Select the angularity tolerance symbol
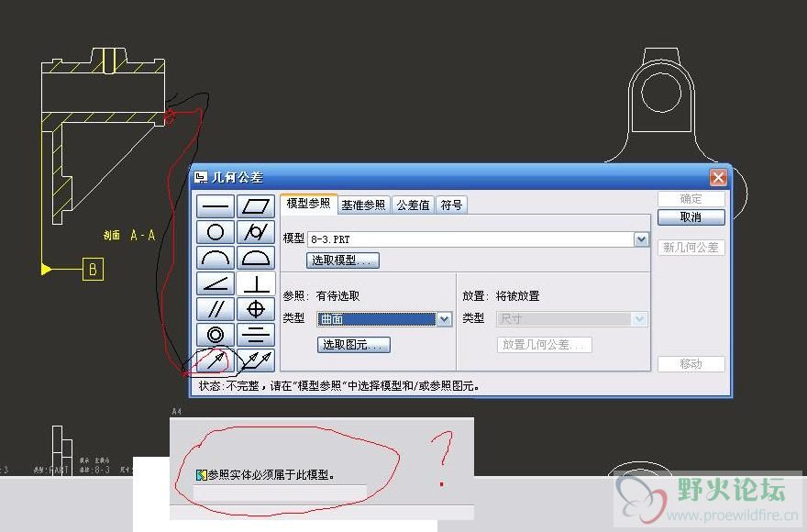 pos(216,283)
